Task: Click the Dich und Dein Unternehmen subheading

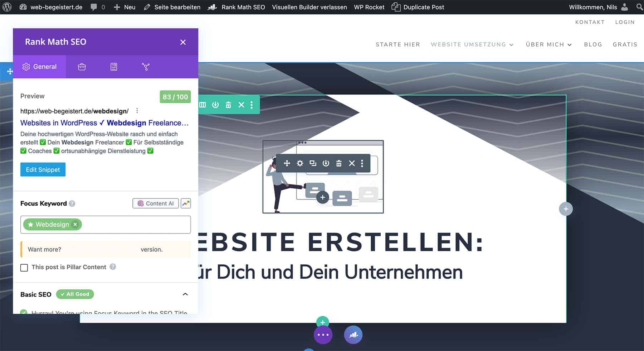Action: tap(331, 272)
